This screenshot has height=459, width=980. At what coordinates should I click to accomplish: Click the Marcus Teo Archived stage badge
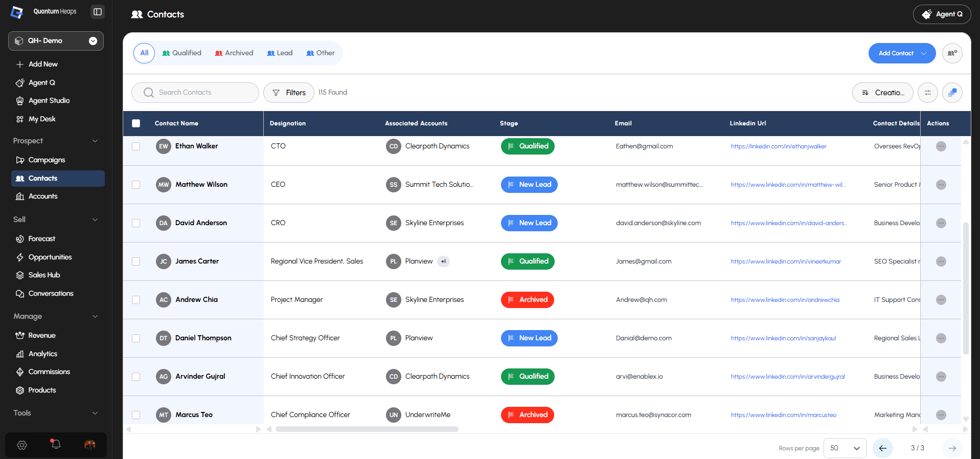coord(528,415)
